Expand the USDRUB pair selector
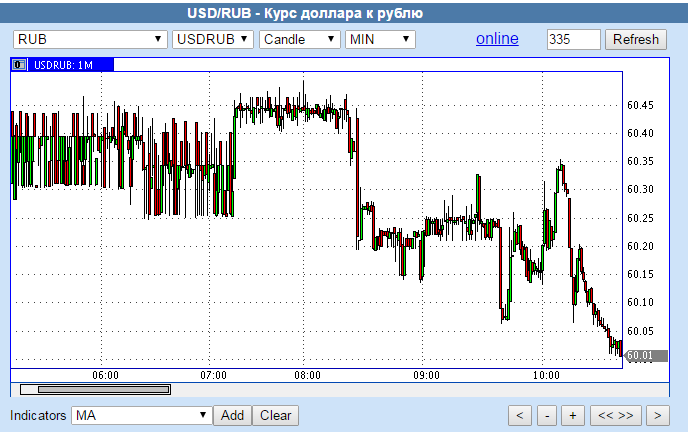This screenshot has width=688, height=432. pyautogui.click(x=213, y=39)
